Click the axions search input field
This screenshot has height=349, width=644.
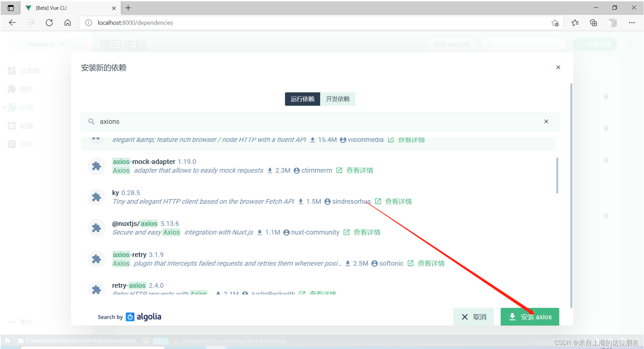click(x=320, y=121)
